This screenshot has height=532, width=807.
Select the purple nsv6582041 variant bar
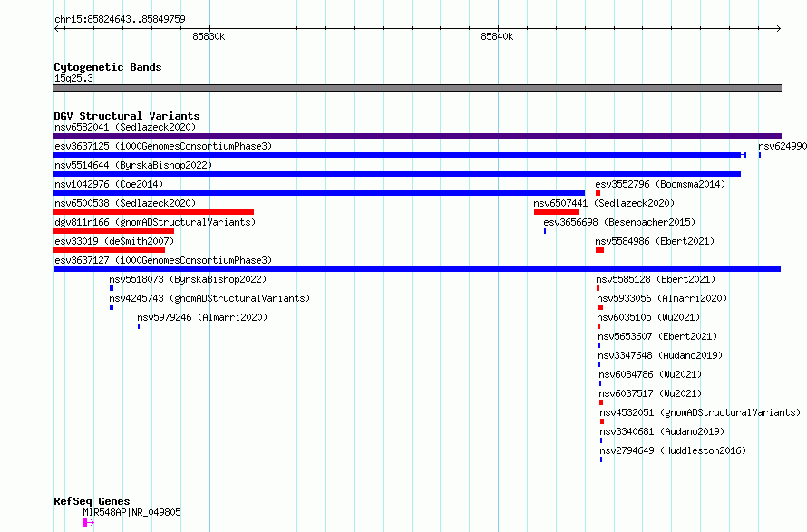coord(417,136)
